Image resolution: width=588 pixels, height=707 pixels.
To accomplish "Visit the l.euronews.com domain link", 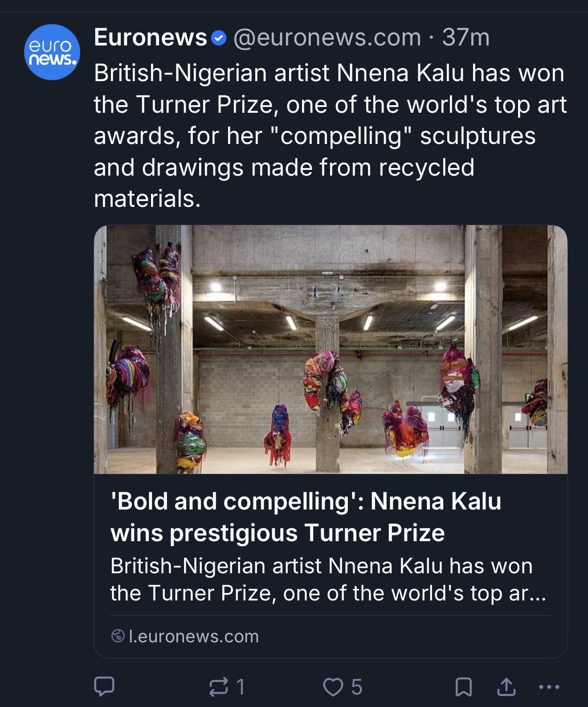I will pyautogui.click(x=193, y=637).
